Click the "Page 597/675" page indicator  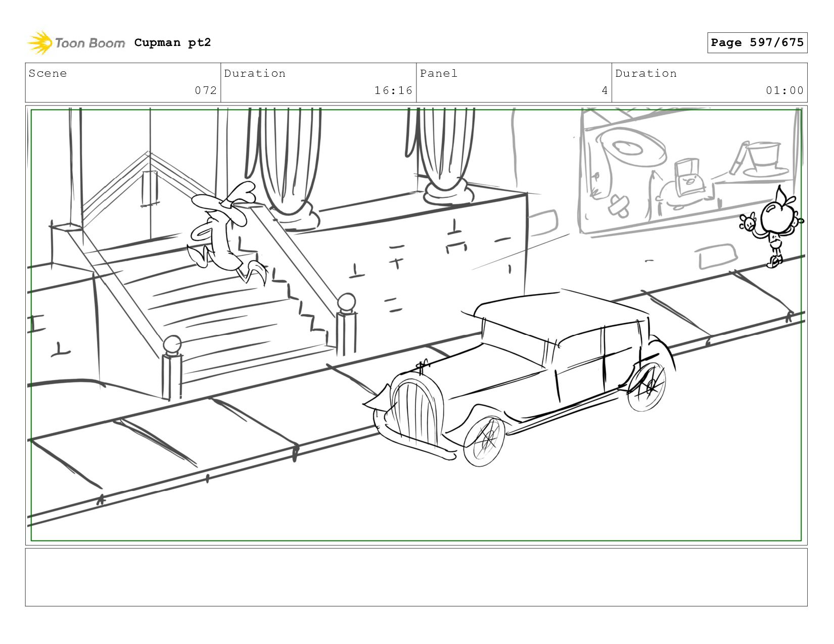[x=757, y=42]
